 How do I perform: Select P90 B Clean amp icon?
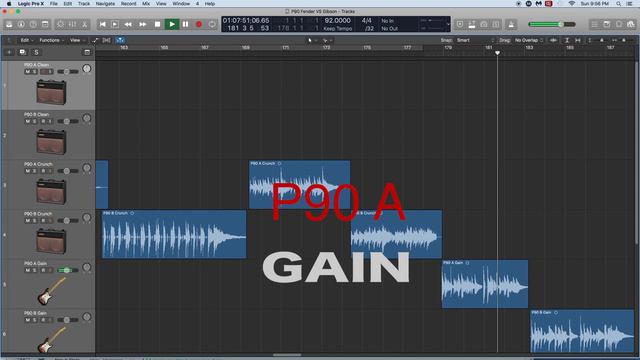[x=51, y=142]
